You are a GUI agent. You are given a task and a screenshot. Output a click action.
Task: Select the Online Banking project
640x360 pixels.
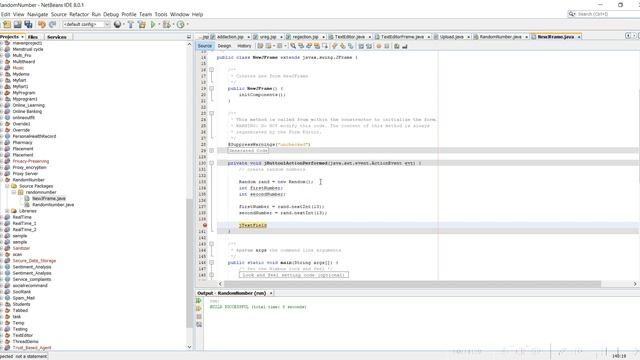point(27,111)
